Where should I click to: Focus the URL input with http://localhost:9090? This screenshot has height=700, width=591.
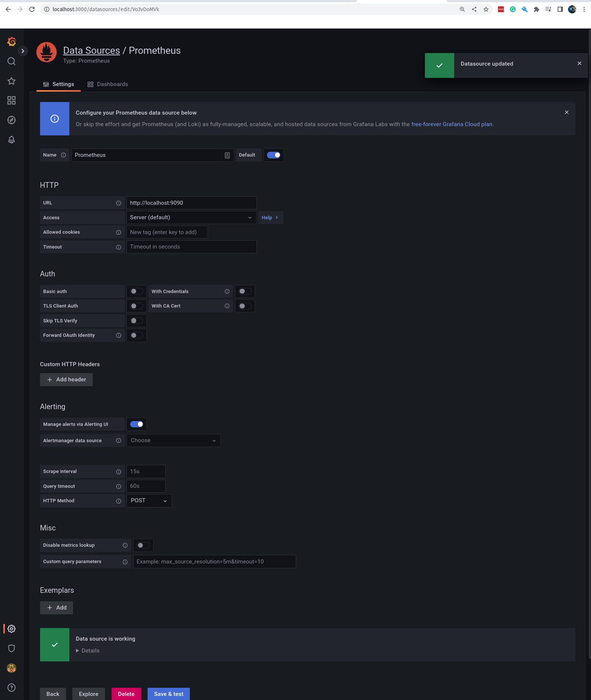point(191,203)
